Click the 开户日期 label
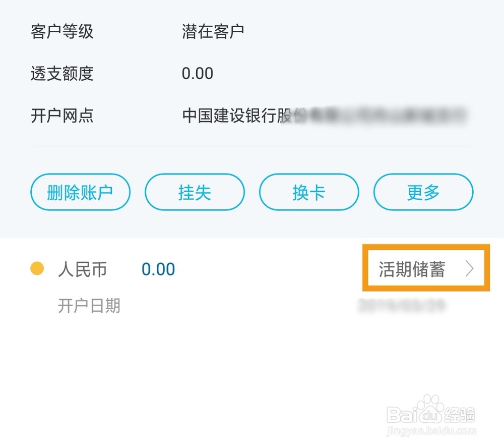This screenshot has width=504, height=448. pos(89,306)
